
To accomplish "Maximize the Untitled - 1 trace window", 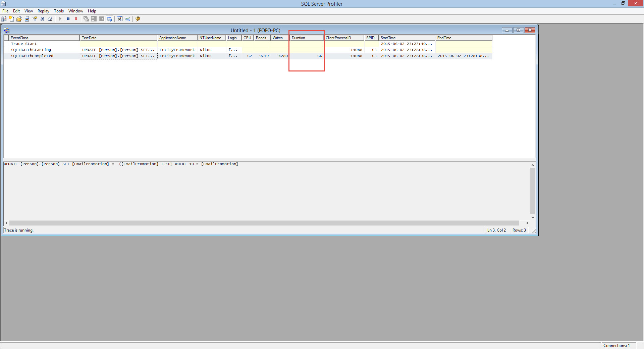I will [518, 30].
